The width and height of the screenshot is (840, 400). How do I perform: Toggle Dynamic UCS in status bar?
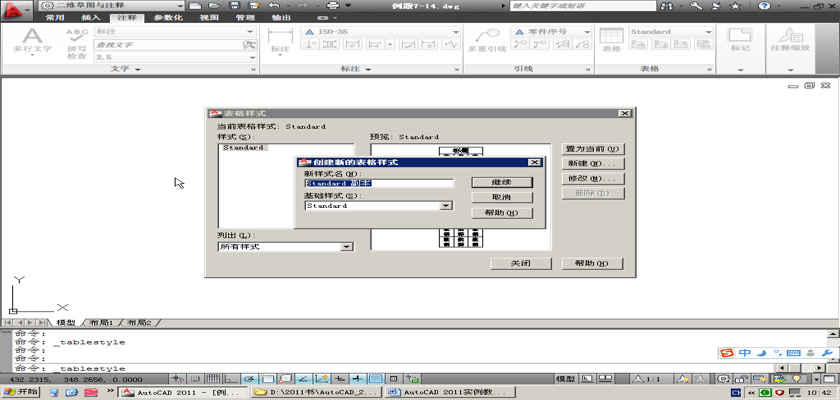[x=322, y=379]
